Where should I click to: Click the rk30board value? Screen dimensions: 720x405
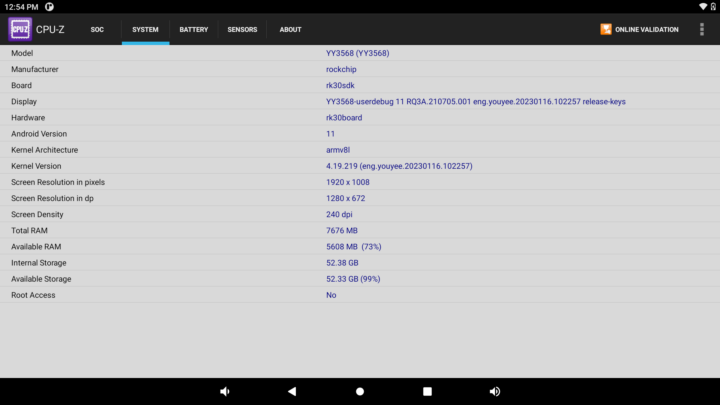(x=344, y=118)
